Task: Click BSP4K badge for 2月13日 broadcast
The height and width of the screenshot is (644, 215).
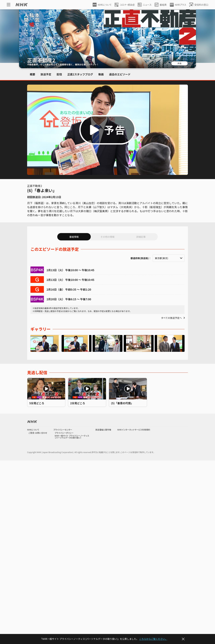Action: 37,270
